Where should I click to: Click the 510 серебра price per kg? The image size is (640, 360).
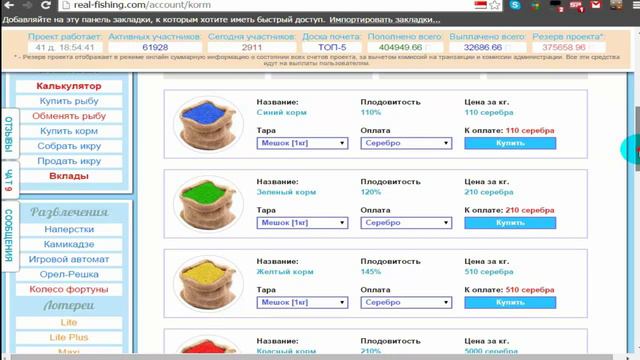click(x=489, y=272)
